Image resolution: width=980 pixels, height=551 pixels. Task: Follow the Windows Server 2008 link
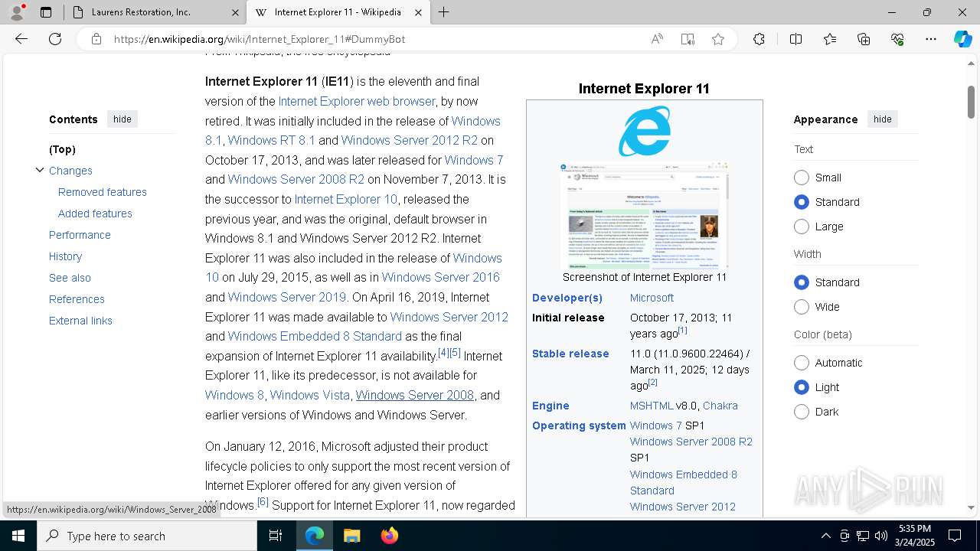415,395
